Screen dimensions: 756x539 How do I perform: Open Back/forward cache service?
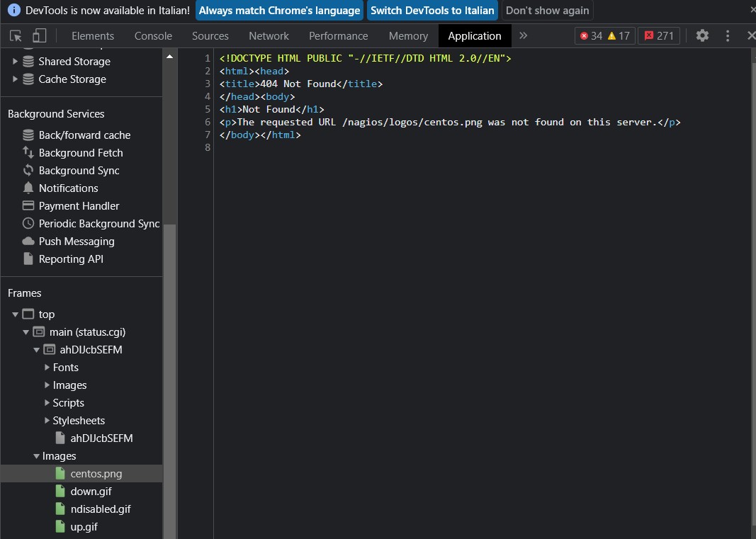(84, 135)
